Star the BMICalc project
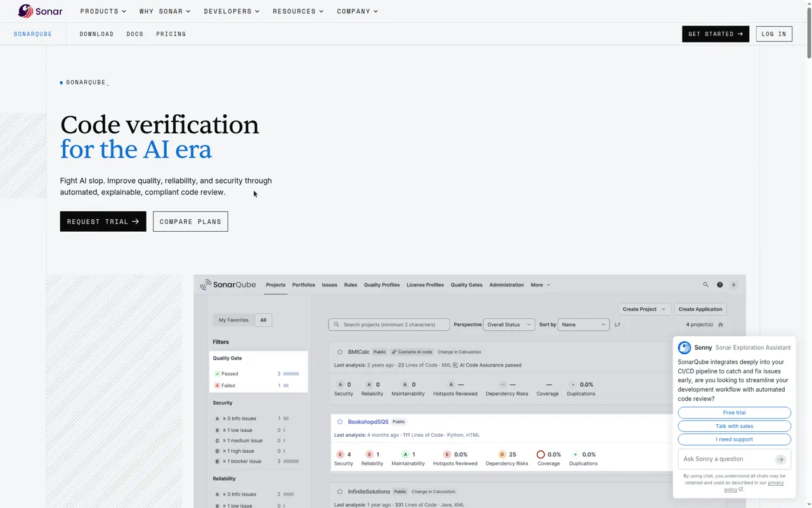The height and width of the screenshot is (508, 812). (x=340, y=352)
